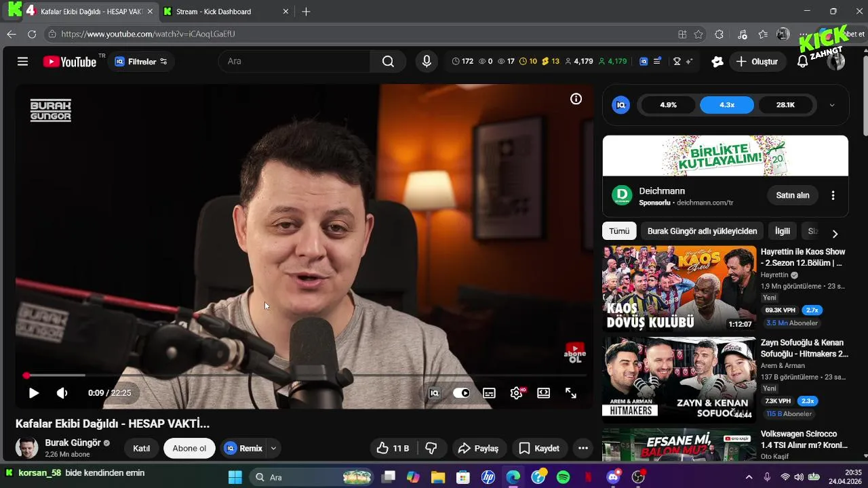This screenshot has height=488, width=868.
Task: Toggle autoplay switch in the player
Action: click(x=462, y=393)
